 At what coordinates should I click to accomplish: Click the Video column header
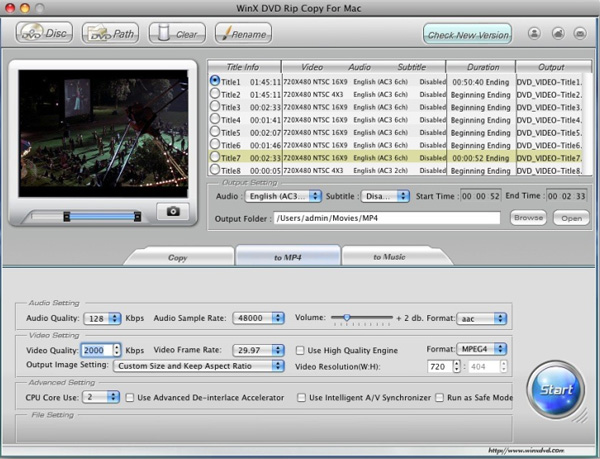coord(311,67)
